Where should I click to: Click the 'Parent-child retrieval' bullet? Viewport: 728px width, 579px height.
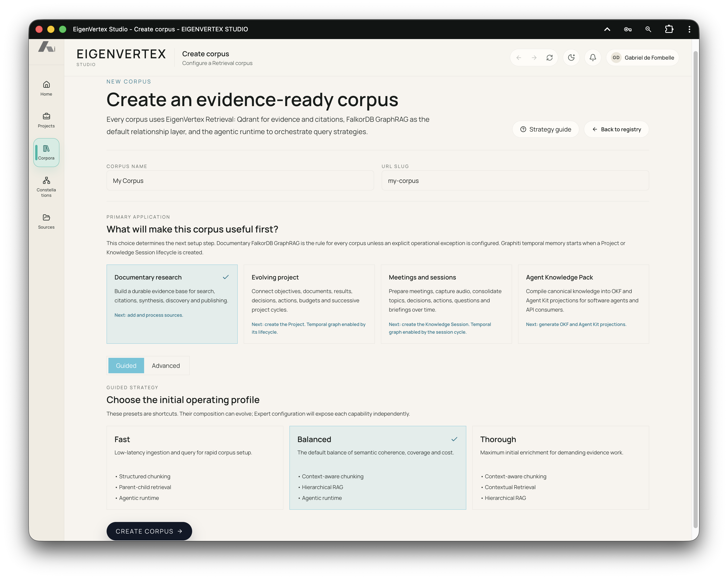click(145, 487)
